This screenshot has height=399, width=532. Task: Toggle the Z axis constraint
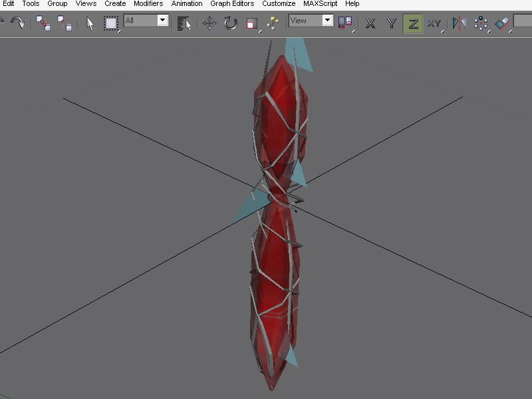[413, 23]
